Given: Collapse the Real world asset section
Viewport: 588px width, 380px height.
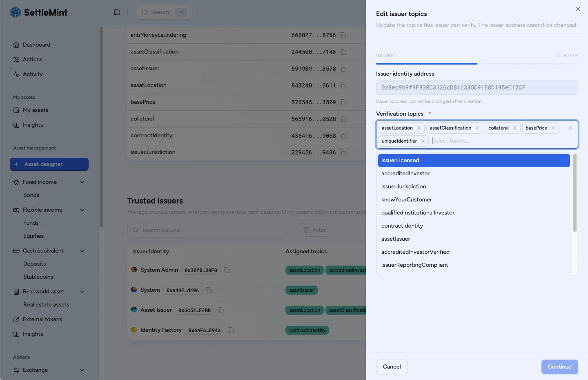Looking at the screenshot, I should click(x=82, y=291).
